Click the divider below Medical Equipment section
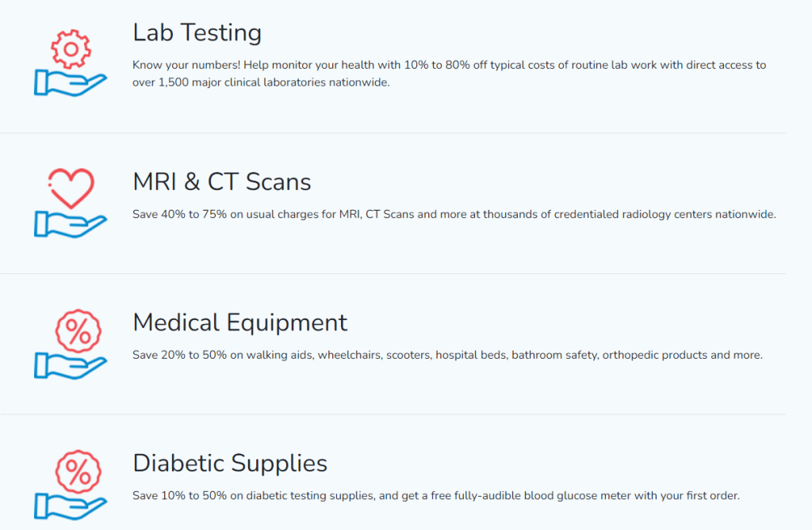Screen dimensions: 812x530 (x=393, y=414)
